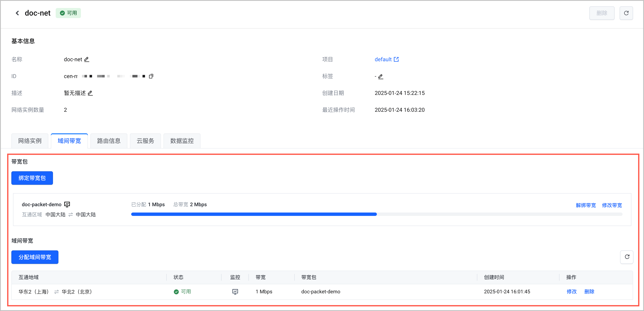The image size is (644, 311).
Task: Go back using the left chevron arrow
Action: (17, 13)
